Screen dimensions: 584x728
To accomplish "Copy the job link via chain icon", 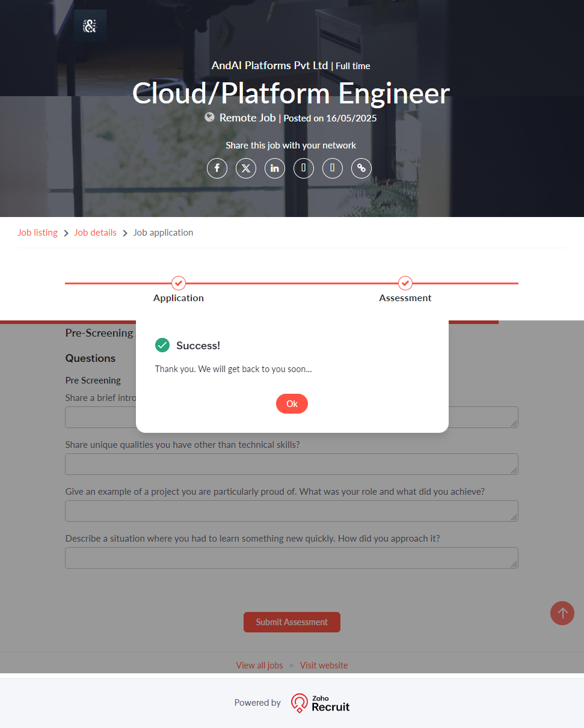I will pyautogui.click(x=361, y=168).
